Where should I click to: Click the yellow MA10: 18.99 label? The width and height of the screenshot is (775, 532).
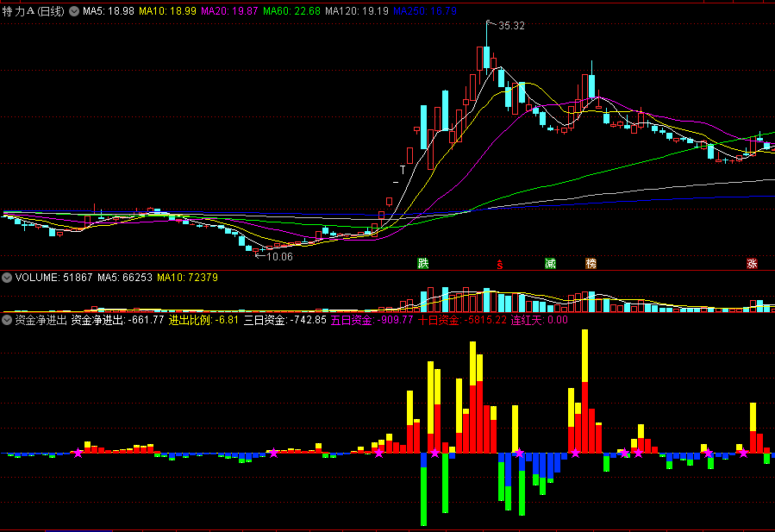[167, 11]
